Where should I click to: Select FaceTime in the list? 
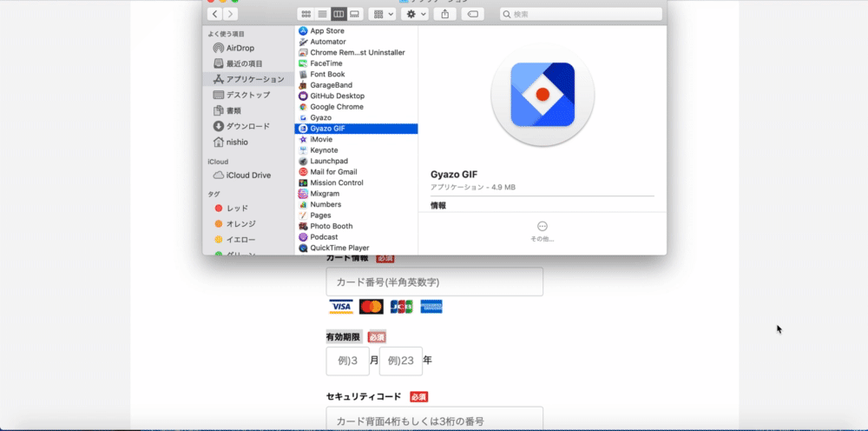coord(356,63)
